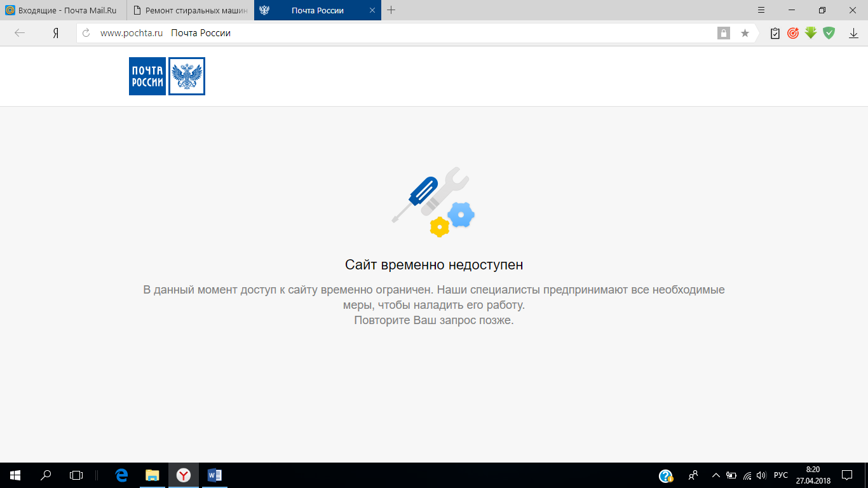
Task: Go back to the previous page
Action: tap(20, 33)
